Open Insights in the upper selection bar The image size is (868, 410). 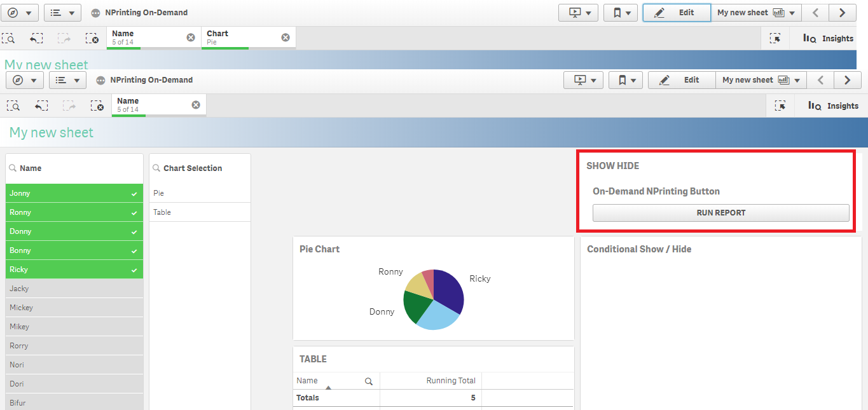[828, 38]
